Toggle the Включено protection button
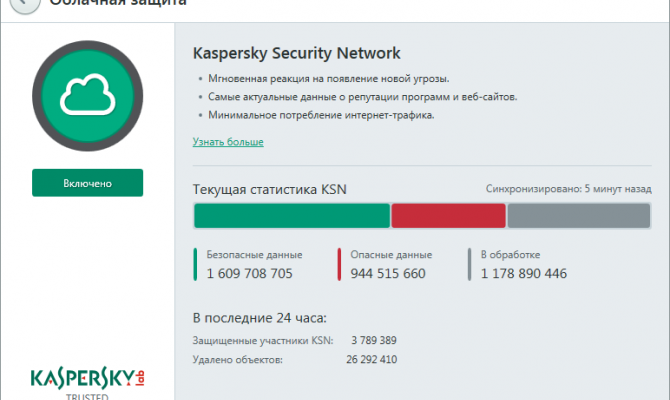Viewport: 670px width, 400px height. click(87, 183)
